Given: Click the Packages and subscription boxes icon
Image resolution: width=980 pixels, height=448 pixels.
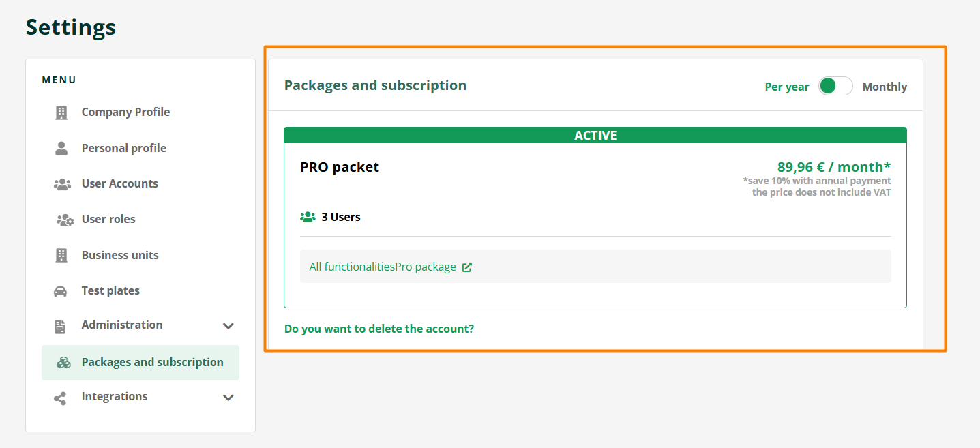Looking at the screenshot, I should click(x=63, y=363).
